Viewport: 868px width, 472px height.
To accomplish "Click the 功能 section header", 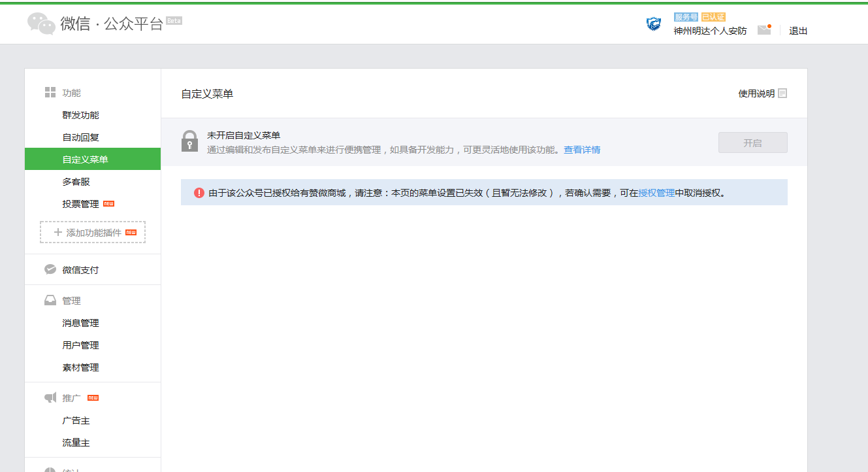I will [72, 93].
